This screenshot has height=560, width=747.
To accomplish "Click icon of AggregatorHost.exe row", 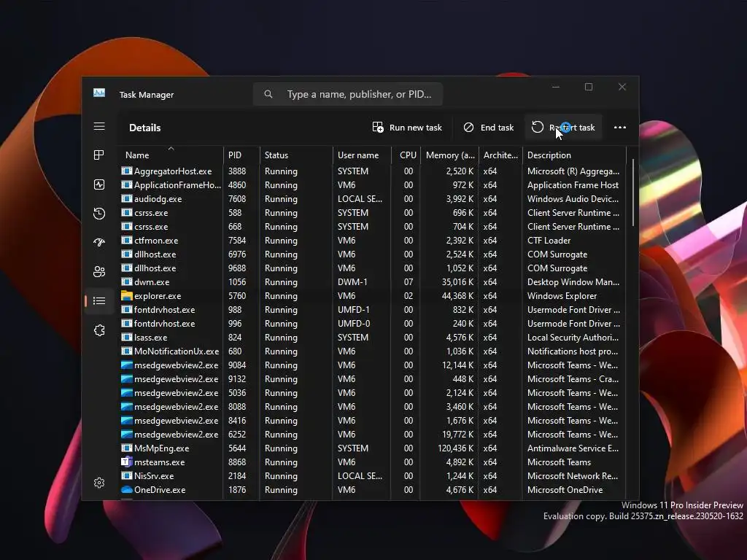I will point(126,171).
